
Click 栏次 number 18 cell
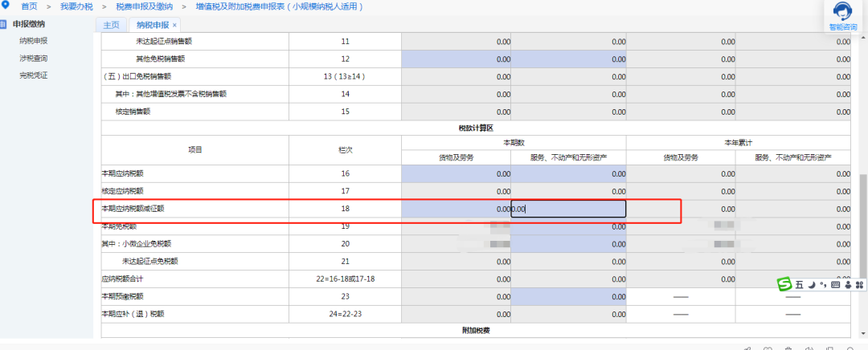point(346,209)
